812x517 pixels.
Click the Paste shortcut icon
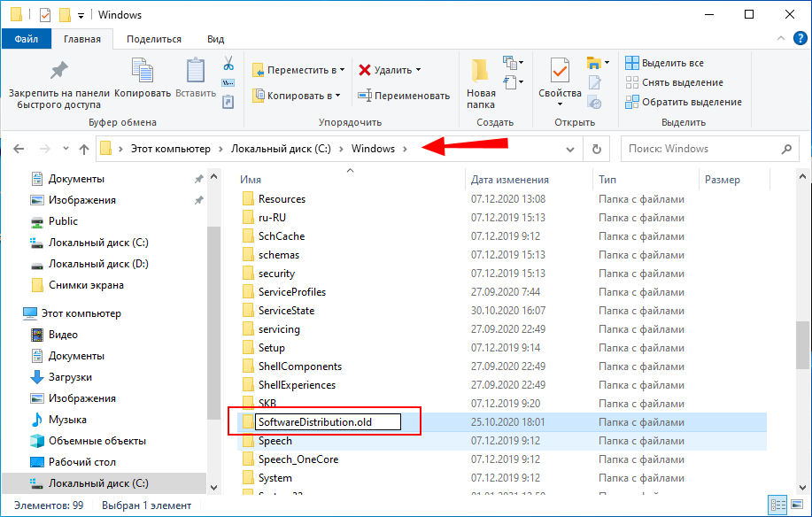228,102
